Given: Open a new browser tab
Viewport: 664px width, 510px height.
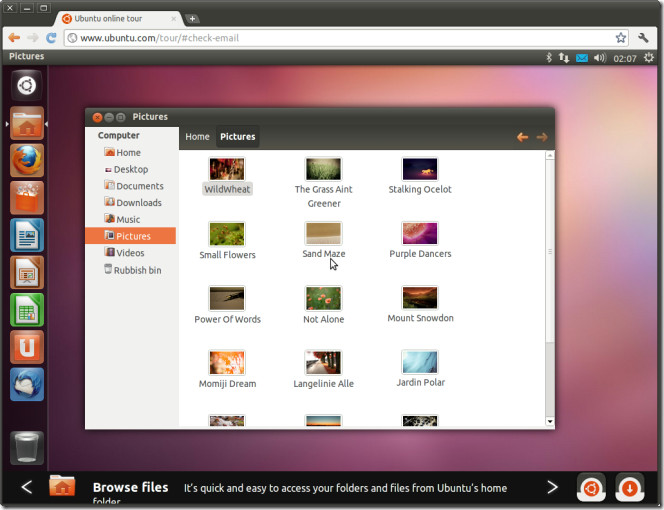Looking at the screenshot, I should point(192,19).
